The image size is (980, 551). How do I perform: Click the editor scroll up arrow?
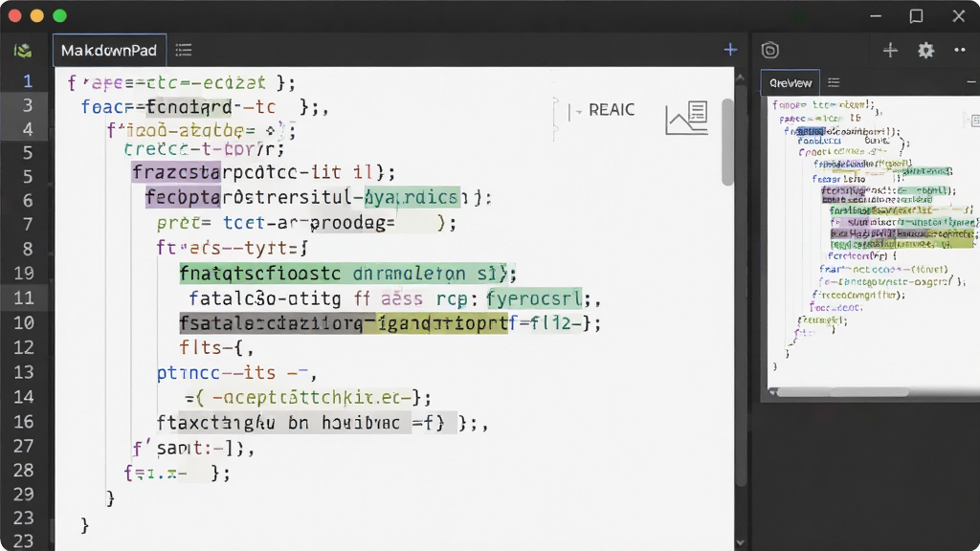[741, 78]
